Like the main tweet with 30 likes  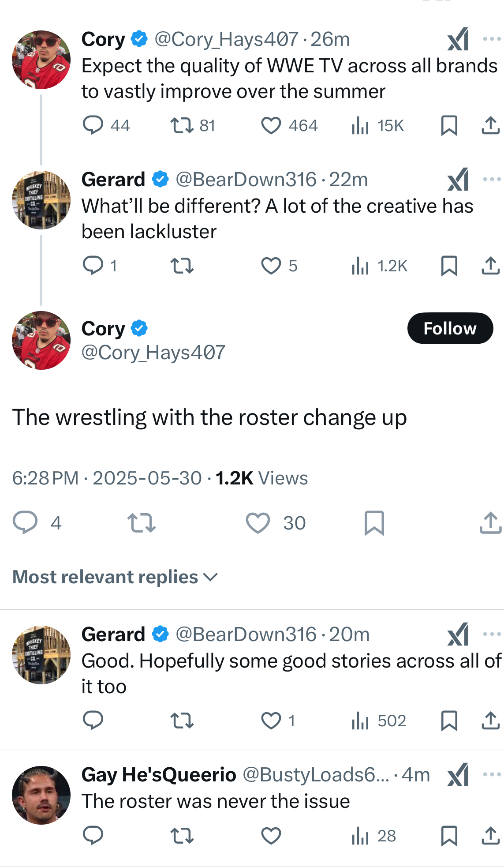(258, 523)
